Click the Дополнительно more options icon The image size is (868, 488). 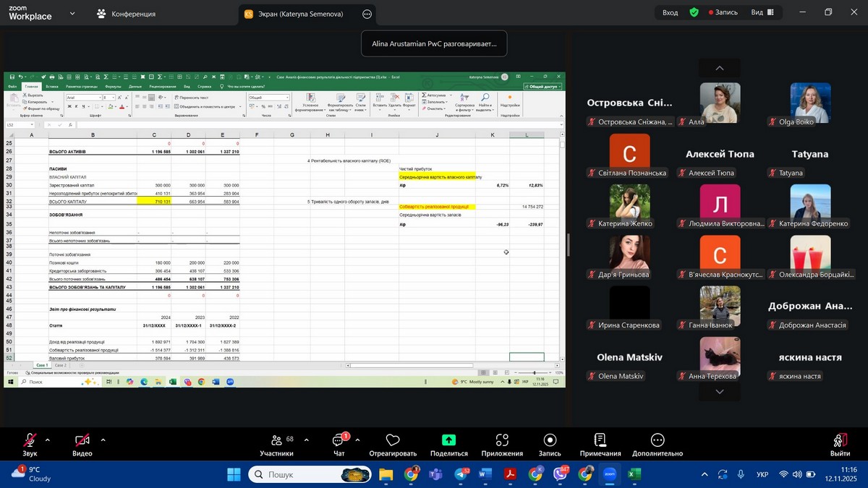point(657,440)
